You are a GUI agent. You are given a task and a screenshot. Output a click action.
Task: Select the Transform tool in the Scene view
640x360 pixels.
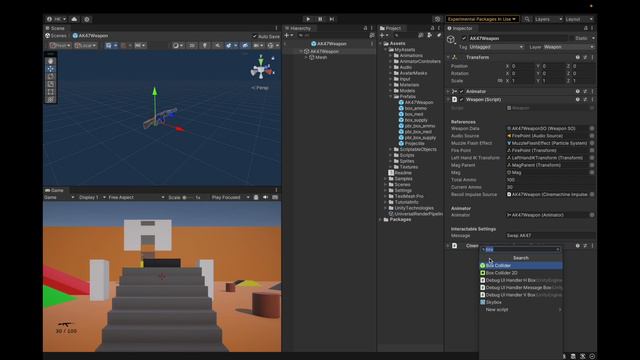tap(51, 100)
